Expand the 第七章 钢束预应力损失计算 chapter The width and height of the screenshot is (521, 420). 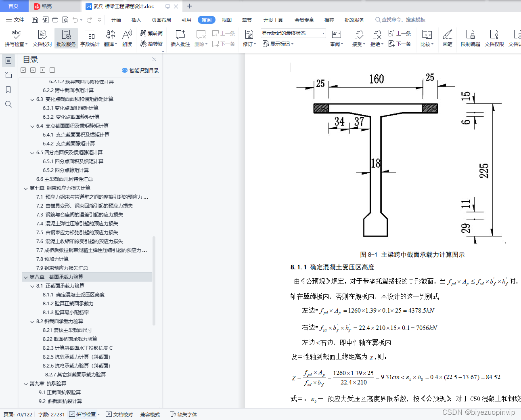[x=25, y=188]
